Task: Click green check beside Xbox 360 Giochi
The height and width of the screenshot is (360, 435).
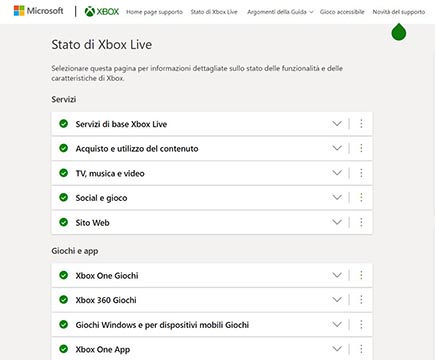Action: pyautogui.click(x=63, y=300)
